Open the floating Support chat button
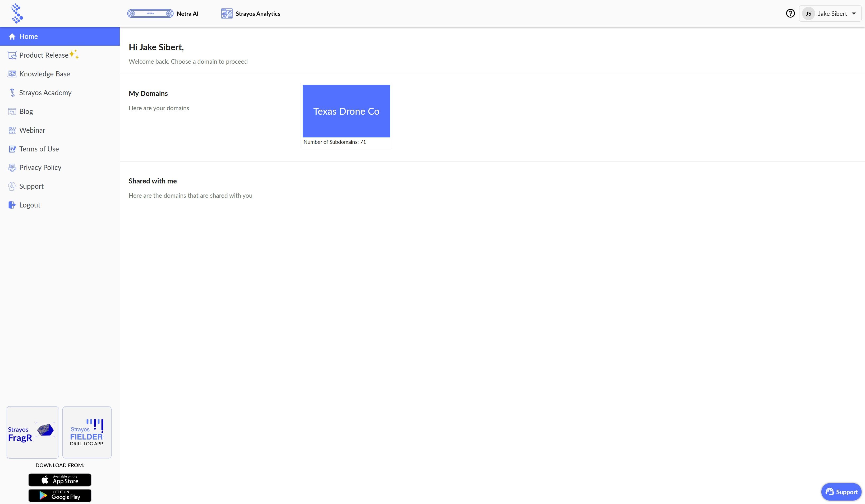 (841, 492)
